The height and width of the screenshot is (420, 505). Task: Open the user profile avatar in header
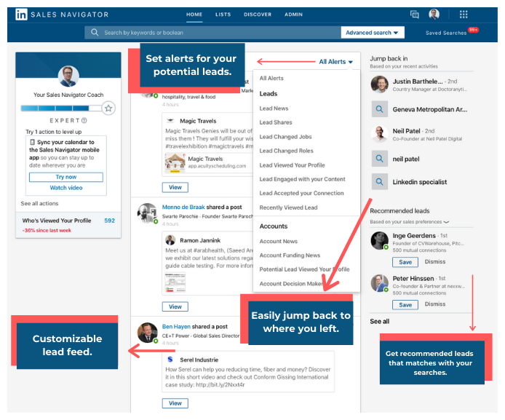(434, 15)
